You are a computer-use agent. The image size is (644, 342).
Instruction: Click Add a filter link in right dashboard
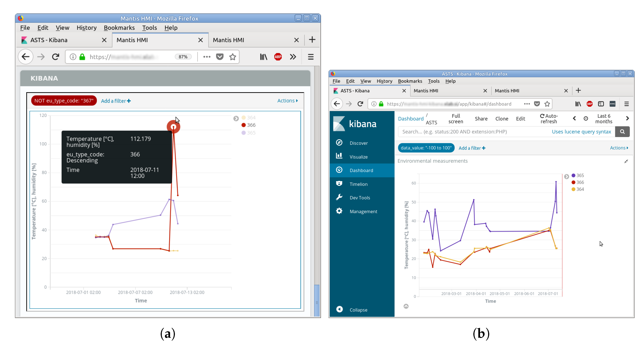click(472, 148)
